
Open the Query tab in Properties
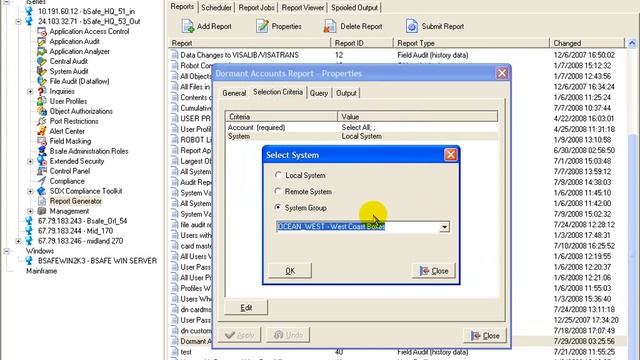(319, 93)
